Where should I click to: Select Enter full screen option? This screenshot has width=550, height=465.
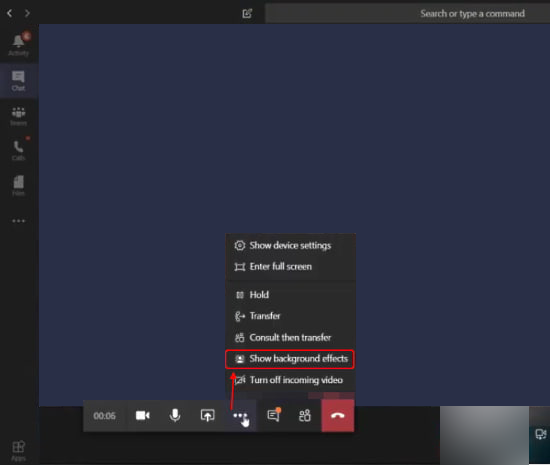coord(290,267)
